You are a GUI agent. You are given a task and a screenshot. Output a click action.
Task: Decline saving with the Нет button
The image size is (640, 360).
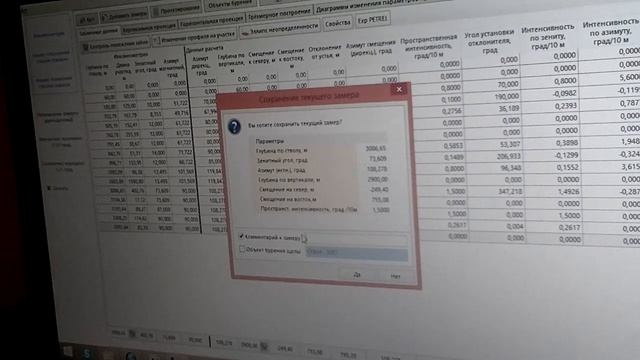tap(395, 276)
